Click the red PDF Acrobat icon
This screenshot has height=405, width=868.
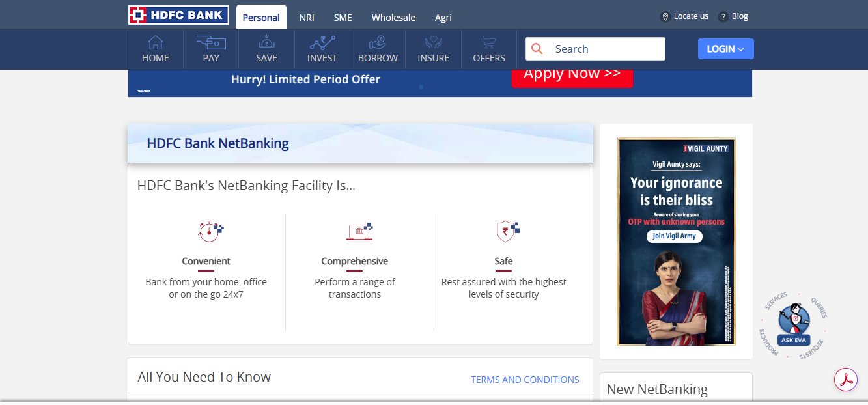coord(846,380)
